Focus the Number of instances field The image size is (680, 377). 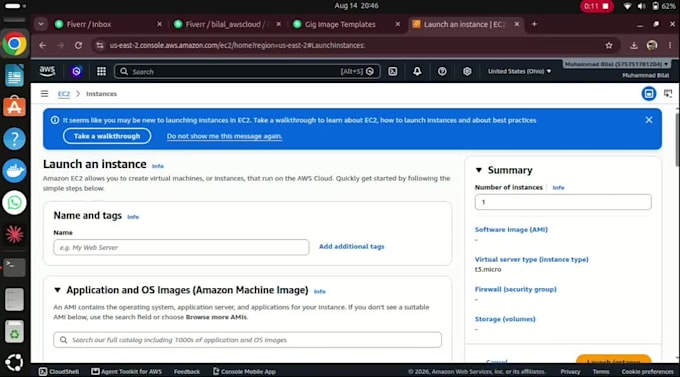click(x=563, y=202)
